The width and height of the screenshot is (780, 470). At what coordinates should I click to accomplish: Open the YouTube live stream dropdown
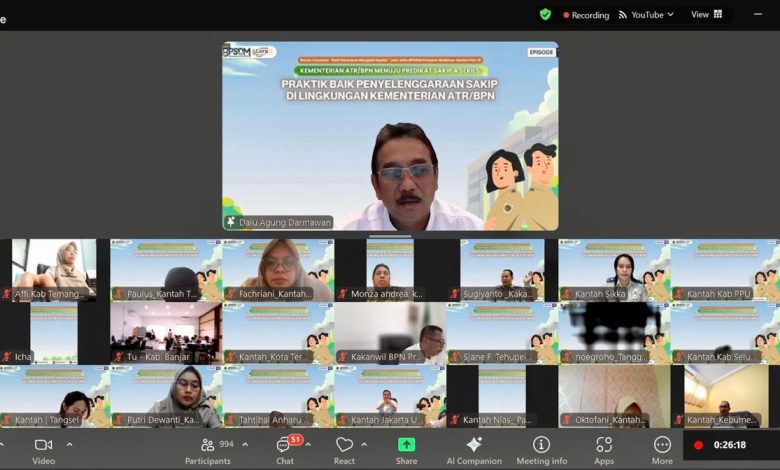coord(646,15)
